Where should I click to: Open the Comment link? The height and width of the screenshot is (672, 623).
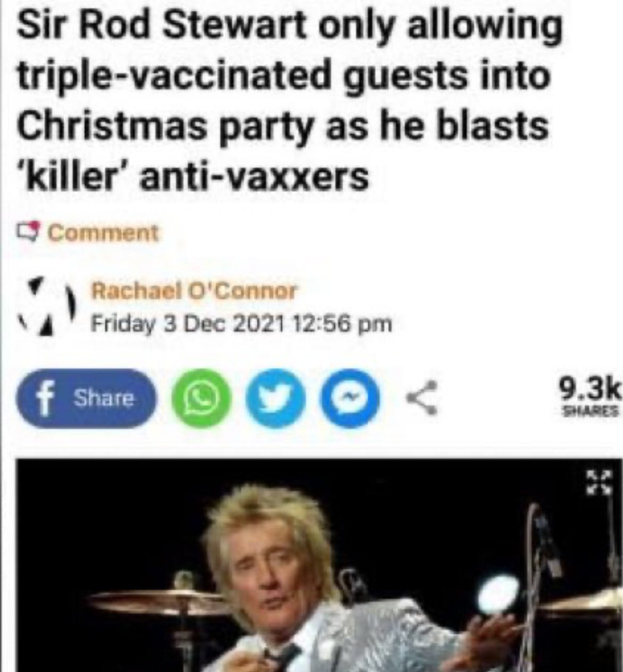pyautogui.click(x=104, y=232)
